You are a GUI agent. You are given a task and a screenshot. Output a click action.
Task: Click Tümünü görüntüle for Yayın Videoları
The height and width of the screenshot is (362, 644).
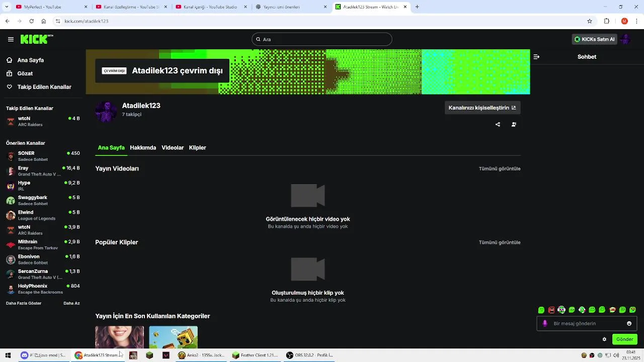pos(500,169)
